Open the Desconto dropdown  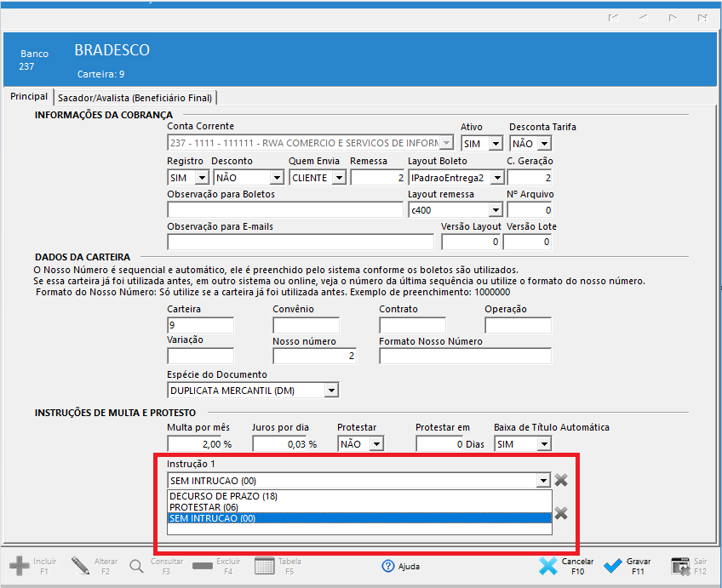(x=277, y=178)
